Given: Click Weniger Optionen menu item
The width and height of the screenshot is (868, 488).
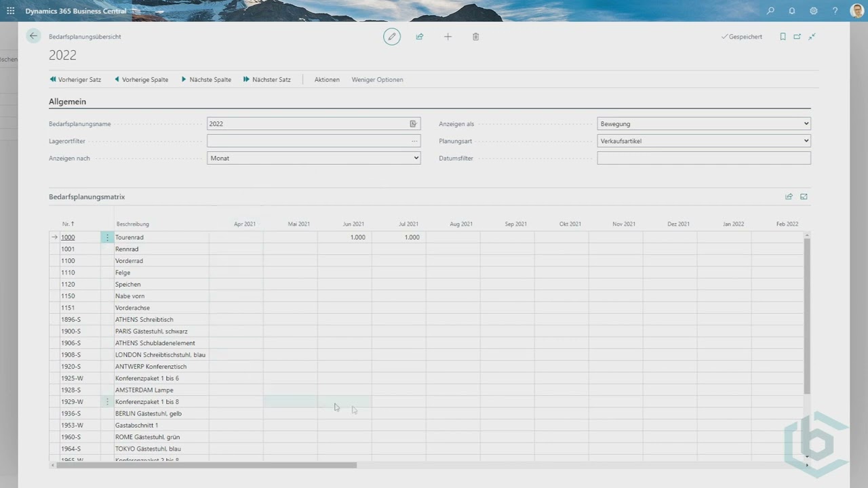Looking at the screenshot, I should 377,80.
